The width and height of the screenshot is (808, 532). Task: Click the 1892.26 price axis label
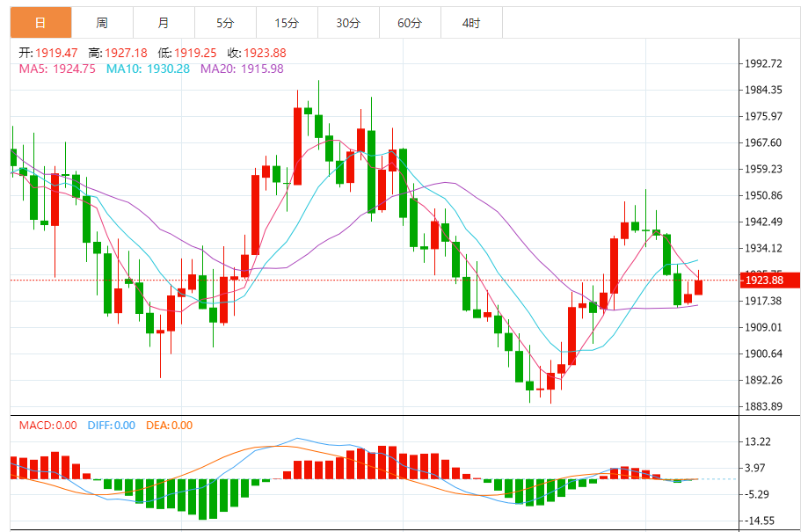pyautogui.click(x=763, y=380)
